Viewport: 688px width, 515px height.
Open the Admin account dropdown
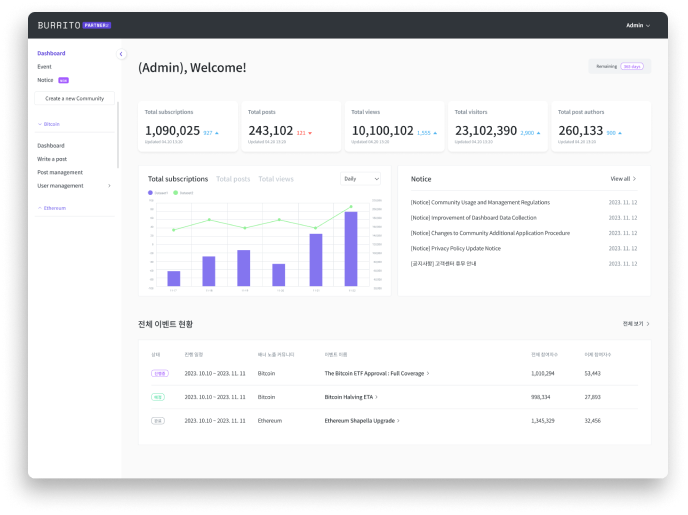coord(638,25)
